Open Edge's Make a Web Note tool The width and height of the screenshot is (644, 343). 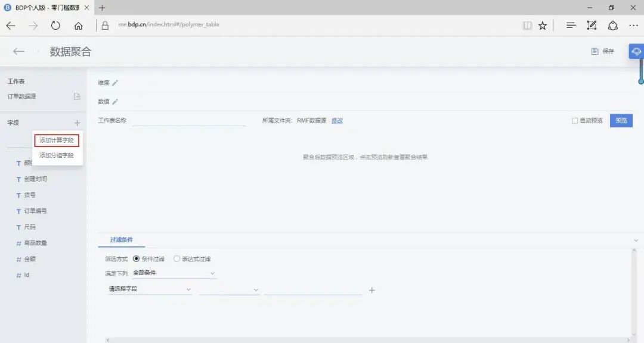tap(592, 25)
